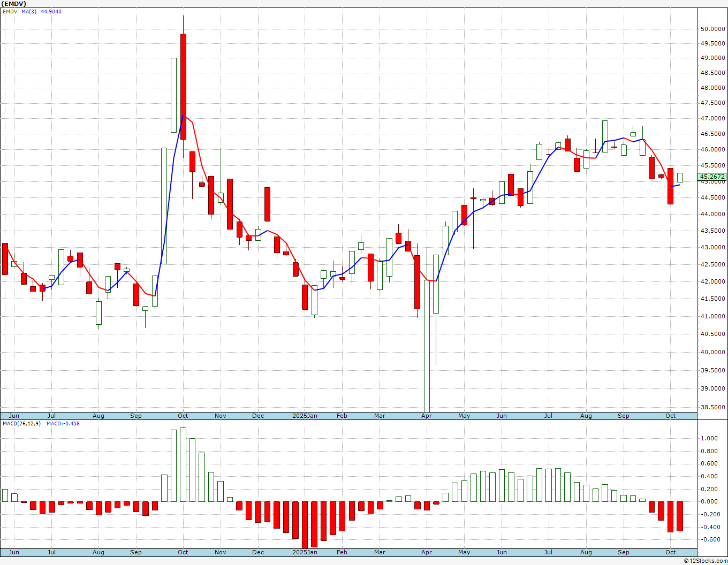Screen dimensions: 728x565
Task: Select the 0.000 MACD axis label
Action: point(709,501)
